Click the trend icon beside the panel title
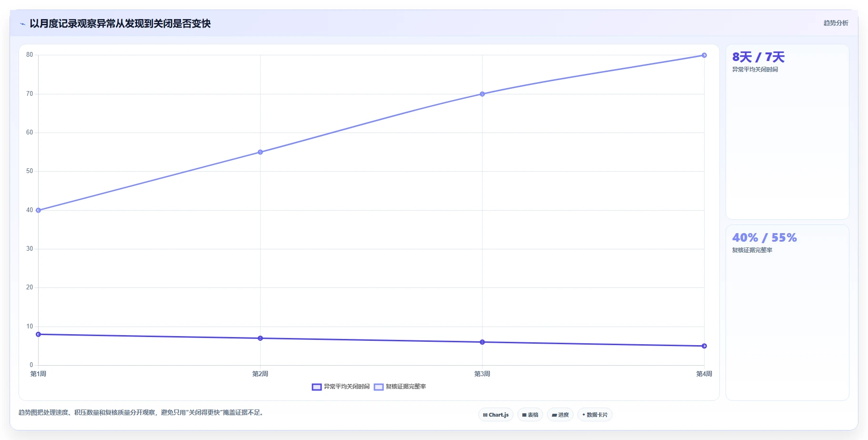This screenshot has height=440, width=868. pyautogui.click(x=22, y=24)
